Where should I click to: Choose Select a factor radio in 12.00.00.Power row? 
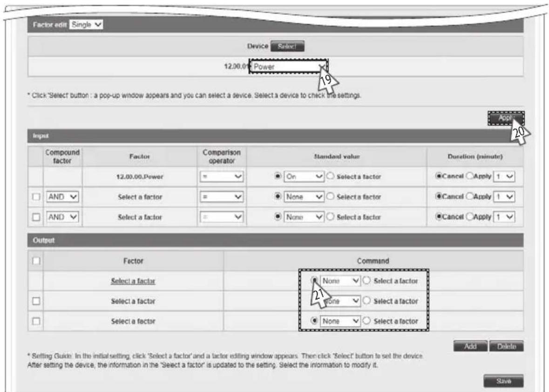pyautogui.click(x=330, y=176)
